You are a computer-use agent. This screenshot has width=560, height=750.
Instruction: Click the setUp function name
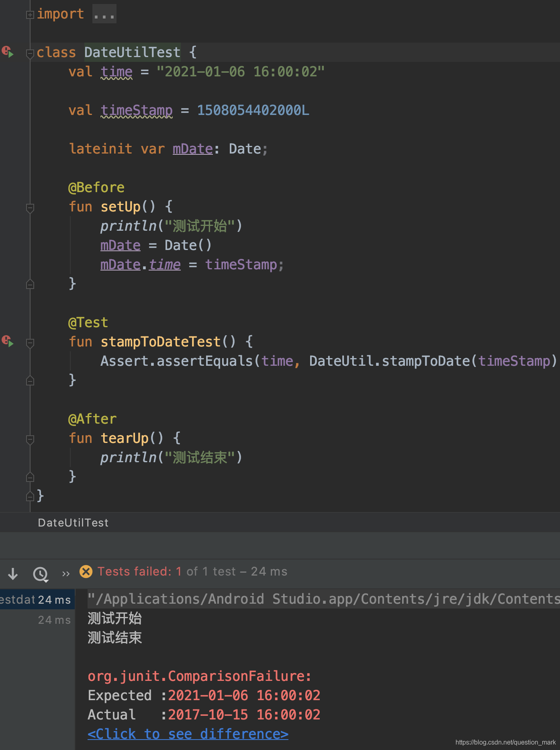click(x=121, y=207)
